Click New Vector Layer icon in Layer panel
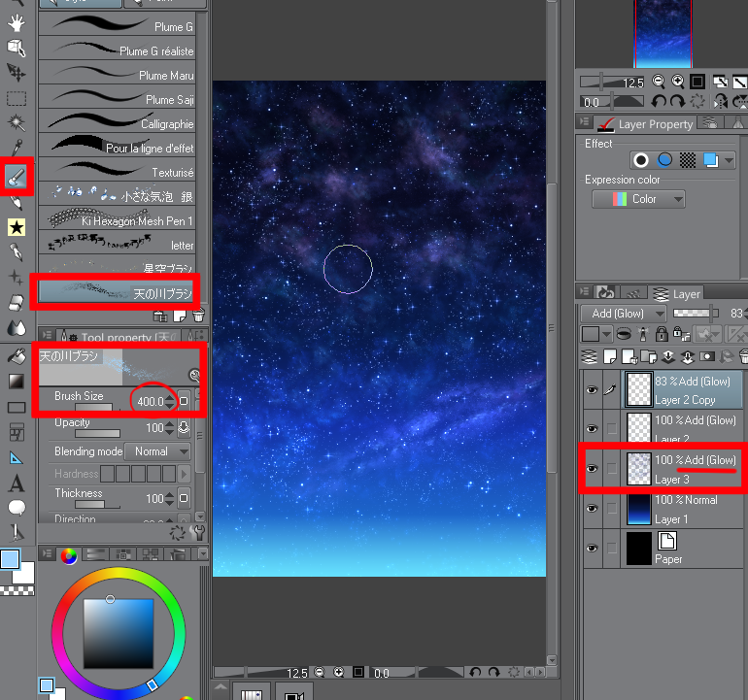This screenshot has height=700, width=748. [629, 356]
